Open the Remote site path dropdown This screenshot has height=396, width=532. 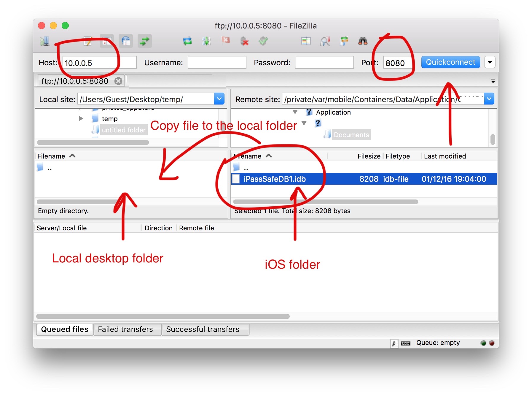click(489, 99)
